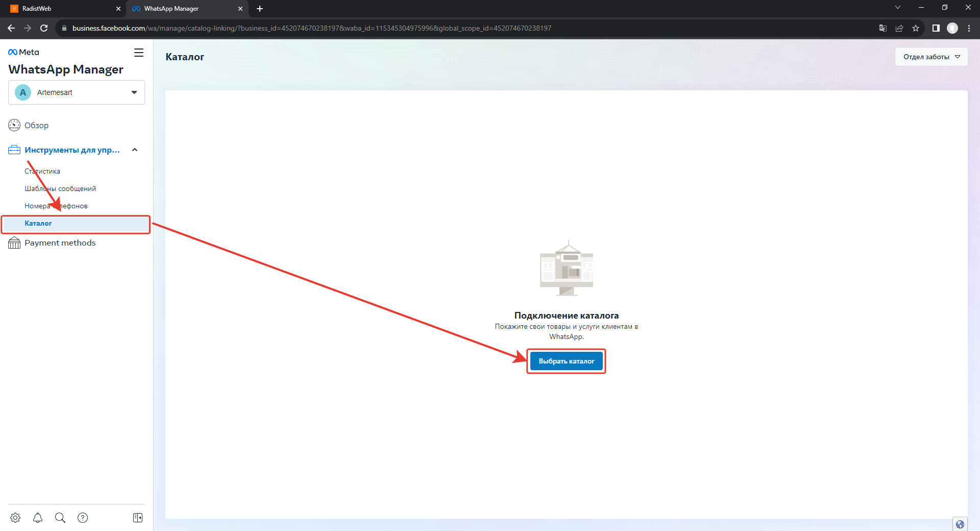Viewport: 980px width, 531px height.
Task: Open Payment methods in the sidebar
Action: (x=60, y=243)
